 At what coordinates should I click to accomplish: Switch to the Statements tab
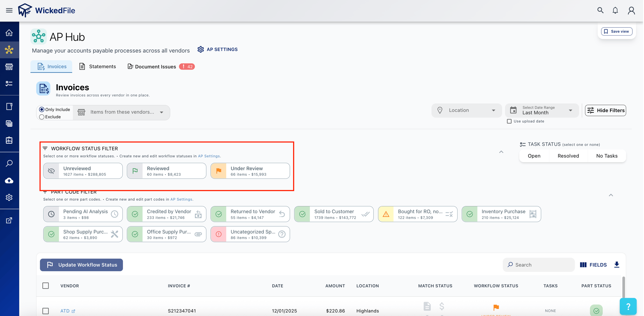(x=97, y=66)
